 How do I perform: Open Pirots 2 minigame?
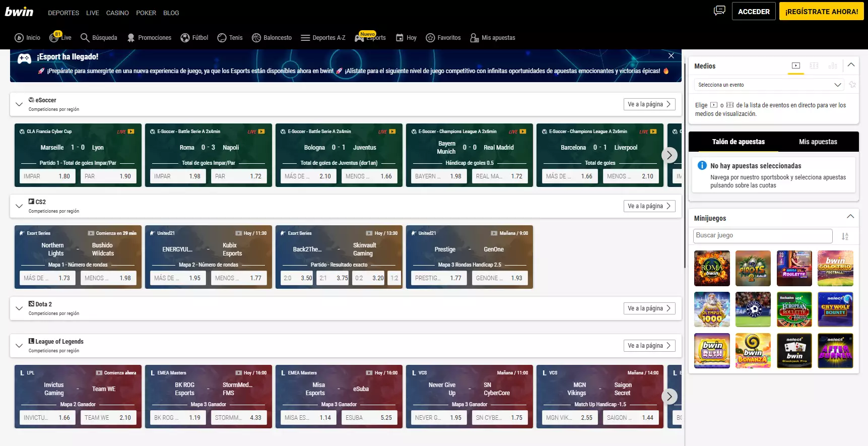click(753, 268)
